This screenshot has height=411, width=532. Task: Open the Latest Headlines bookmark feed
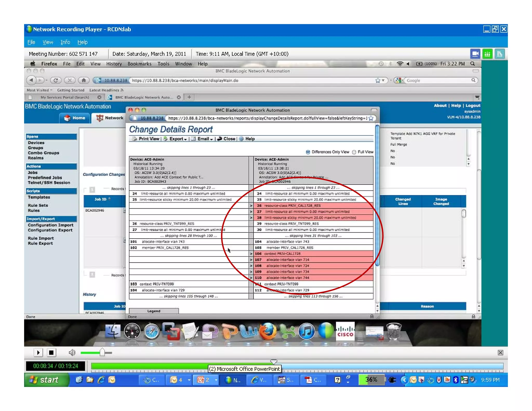(x=106, y=90)
